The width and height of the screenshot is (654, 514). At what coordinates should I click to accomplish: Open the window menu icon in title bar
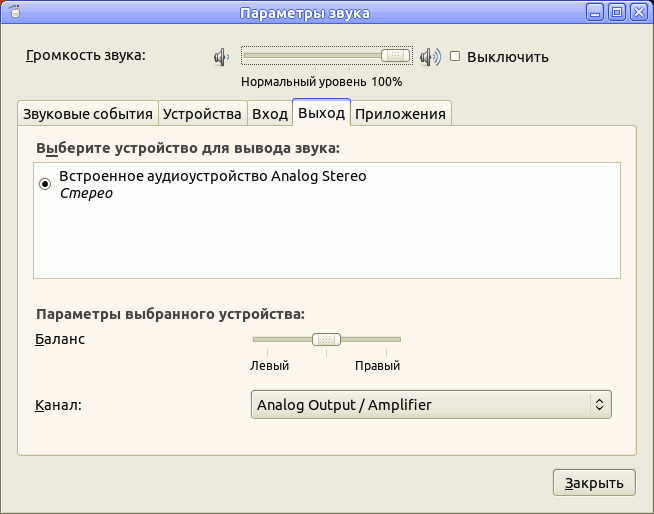(13, 12)
